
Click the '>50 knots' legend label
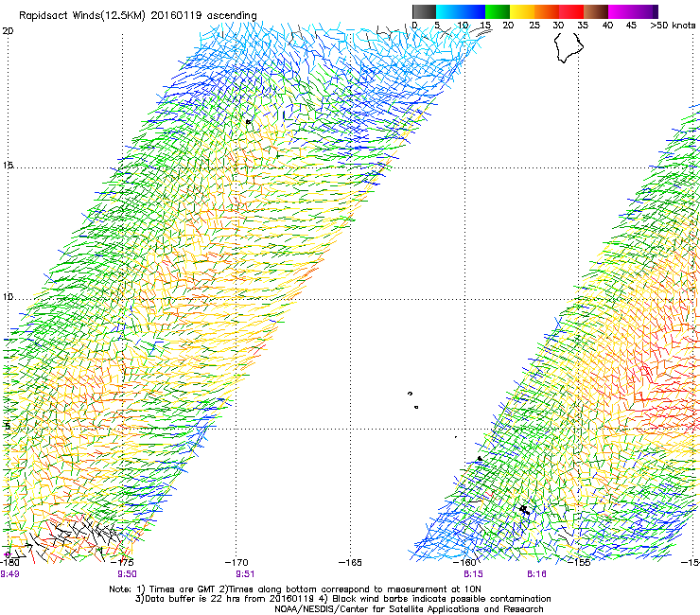(673, 25)
